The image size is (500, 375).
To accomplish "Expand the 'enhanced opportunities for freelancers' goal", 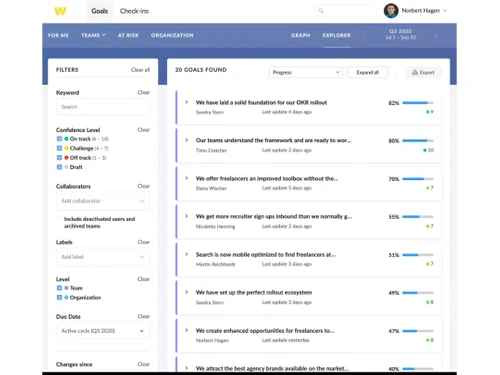I will click(x=187, y=330).
